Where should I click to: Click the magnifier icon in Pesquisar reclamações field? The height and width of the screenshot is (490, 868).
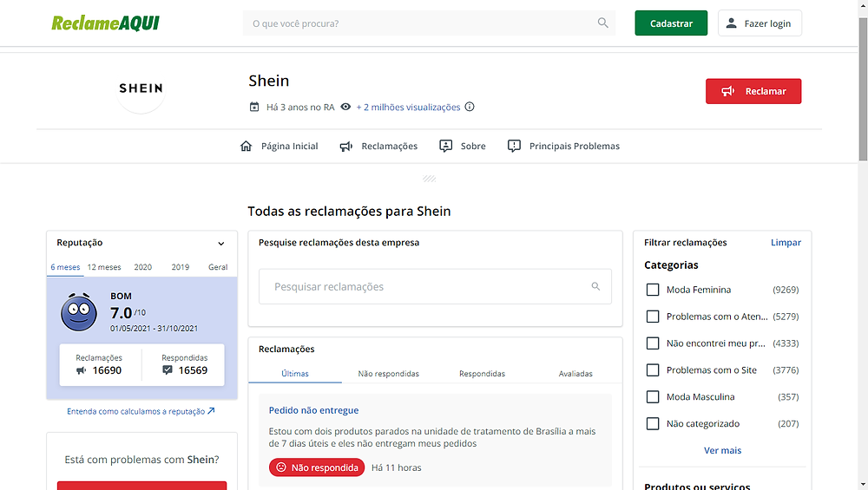coord(595,286)
